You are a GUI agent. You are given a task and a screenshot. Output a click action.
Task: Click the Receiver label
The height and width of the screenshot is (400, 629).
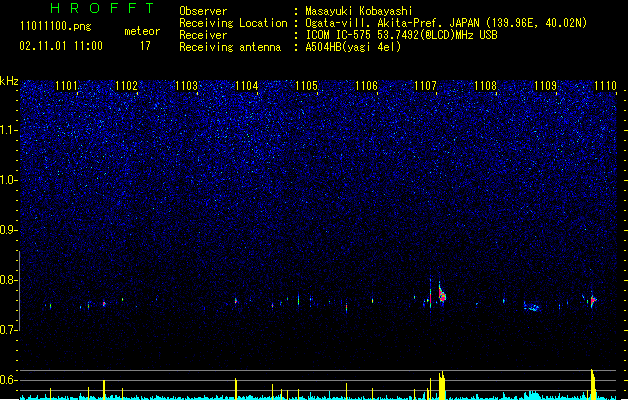point(203,35)
